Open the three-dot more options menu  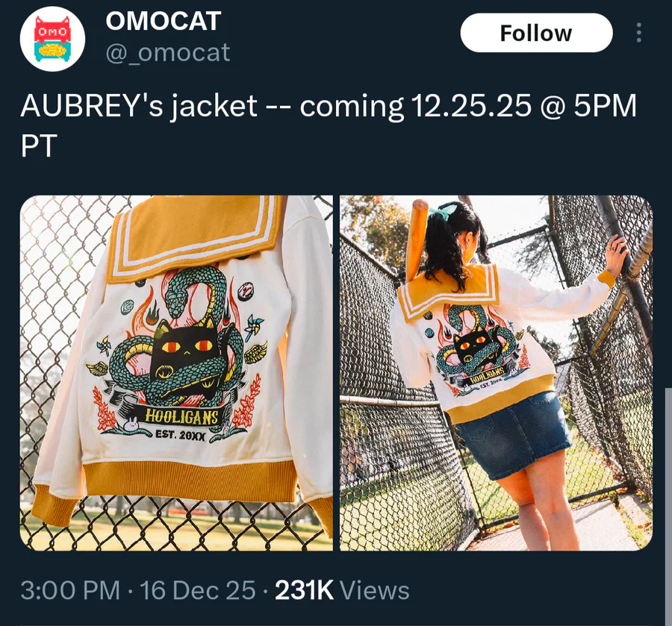click(x=638, y=33)
